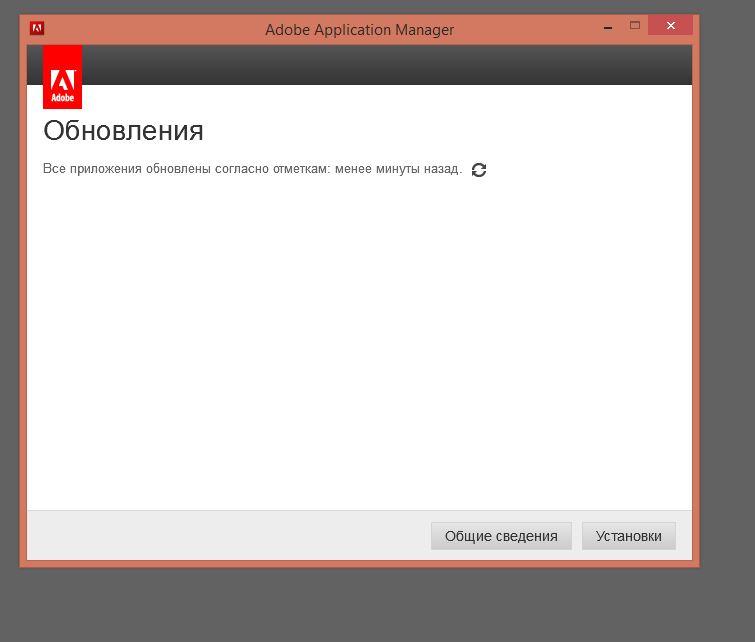Maximize the Adobe Application Manager window
Screen dimensions: 755x642
pos(635,26)
